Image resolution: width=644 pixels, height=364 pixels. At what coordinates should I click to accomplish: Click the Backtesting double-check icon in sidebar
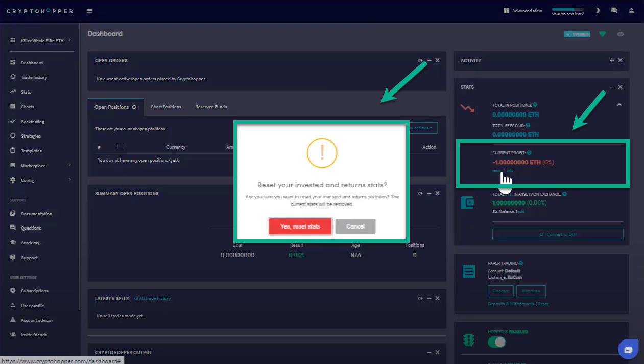click(13, 122)
